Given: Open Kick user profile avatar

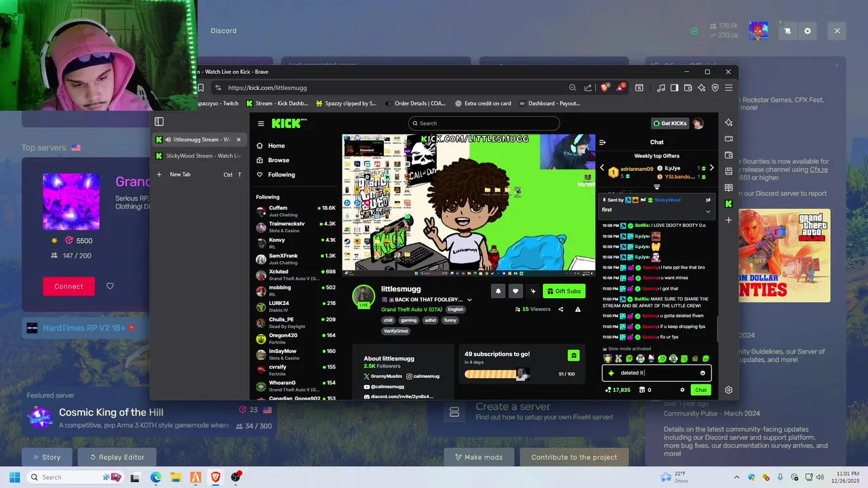Looking at the screenshot, I should coord(698,123).
